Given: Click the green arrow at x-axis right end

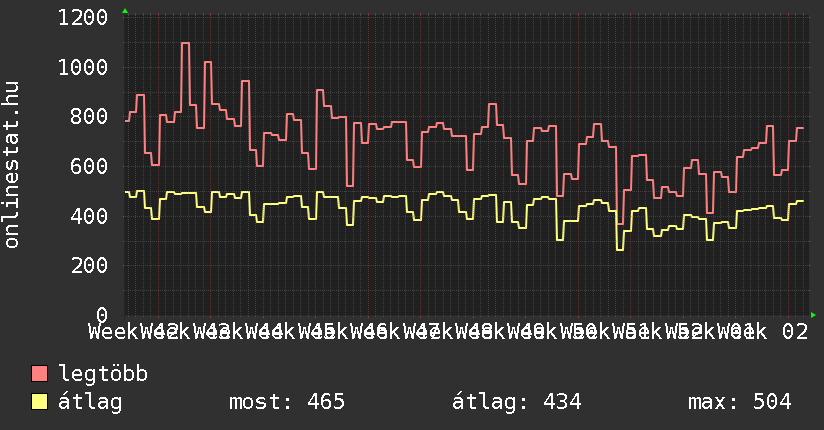Looking at the screenshot, I should 814,315.
